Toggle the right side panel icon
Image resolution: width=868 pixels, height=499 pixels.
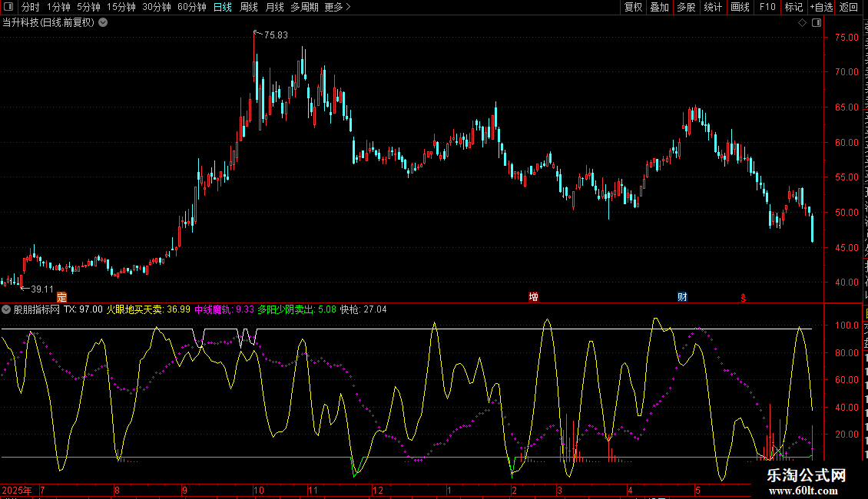tap(817, 23)
